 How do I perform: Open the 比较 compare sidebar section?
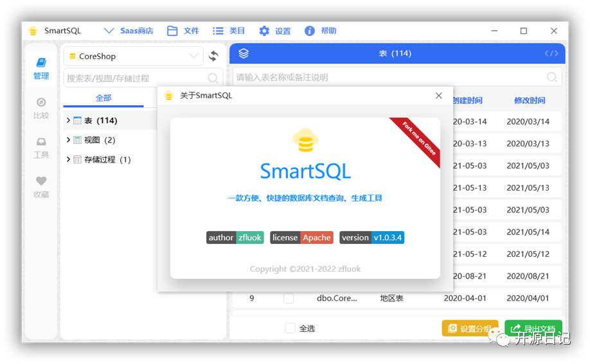click(41, 108)
